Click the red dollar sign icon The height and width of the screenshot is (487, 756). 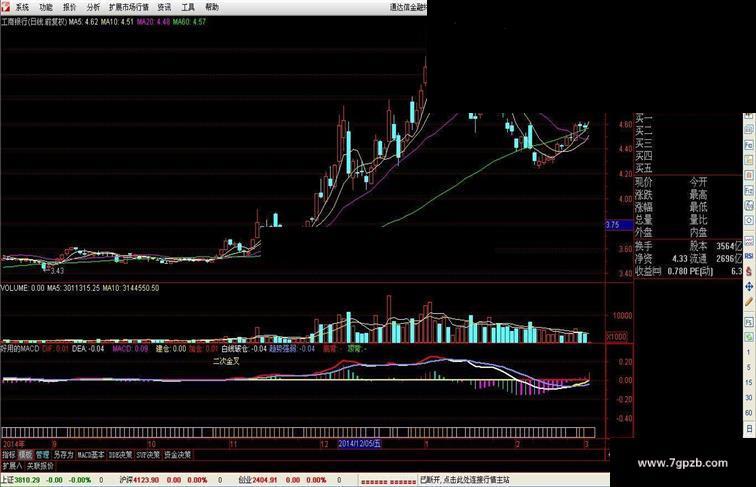pyautogui.click(x=749, y=271)
